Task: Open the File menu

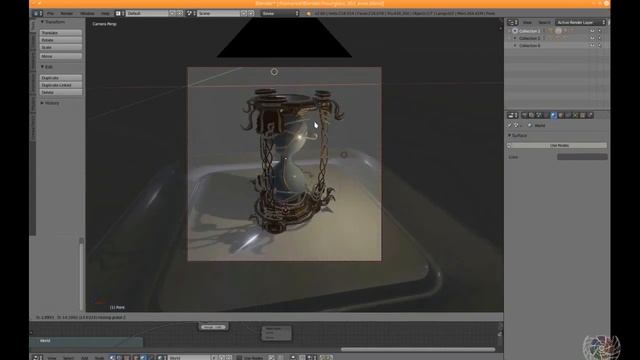Action: tap(50, 13)
